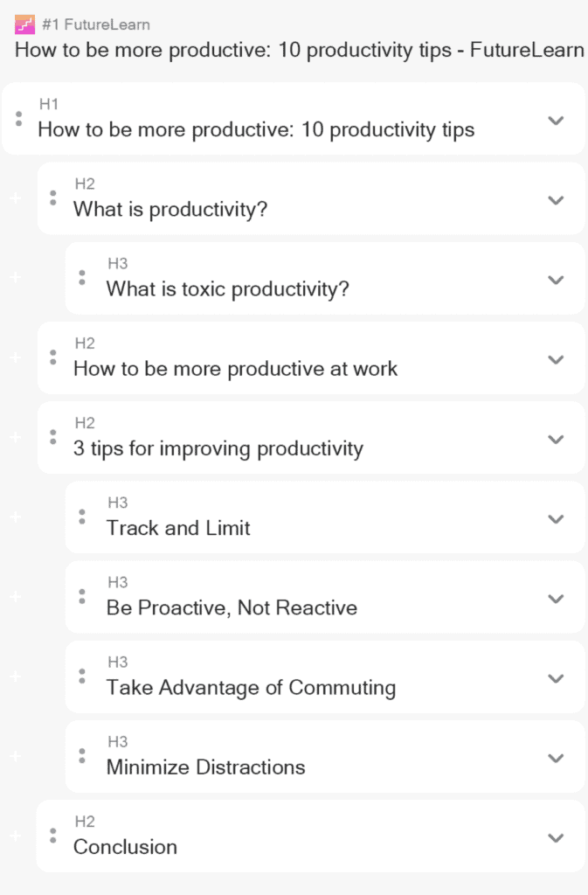Click the dots handle beside Track and Limit
Viewport: 588px width, 895px height.
[x=82, y=517]
